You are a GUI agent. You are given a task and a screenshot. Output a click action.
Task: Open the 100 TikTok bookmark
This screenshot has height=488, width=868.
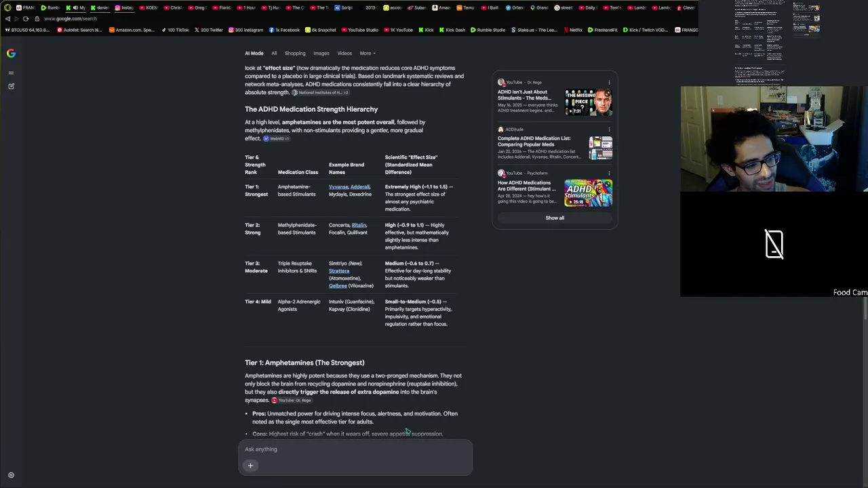click(175, 30)
